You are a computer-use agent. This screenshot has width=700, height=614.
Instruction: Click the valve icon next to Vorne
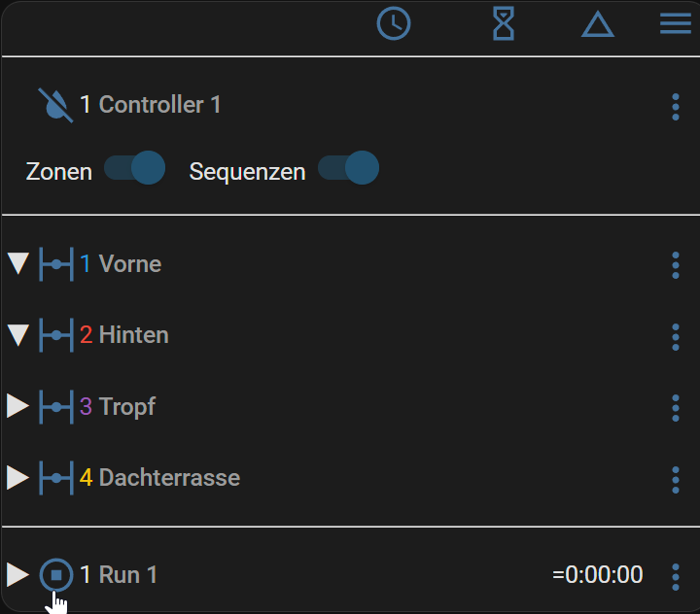click(x=56, y=264)
